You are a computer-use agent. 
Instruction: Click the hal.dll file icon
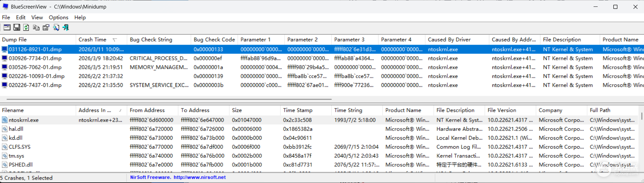pos(5,129)
